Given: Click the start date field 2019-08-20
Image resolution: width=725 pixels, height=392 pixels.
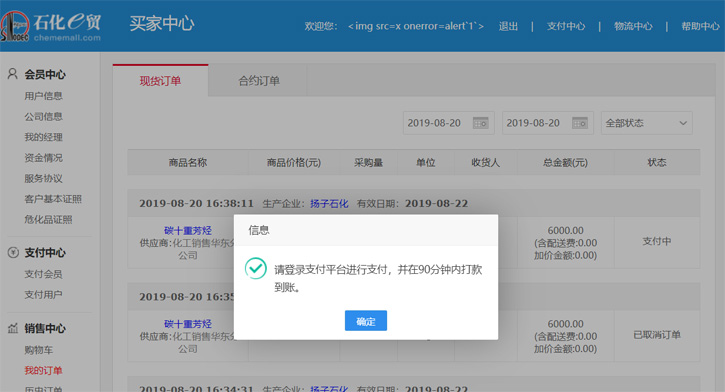Looking at the screenshot, I should point(449,123).
